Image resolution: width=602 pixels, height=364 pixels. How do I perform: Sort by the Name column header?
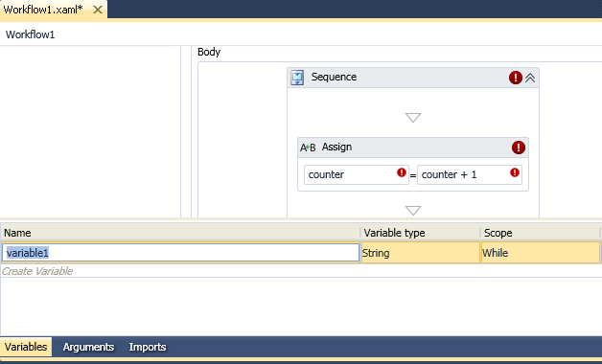point(180,233)
